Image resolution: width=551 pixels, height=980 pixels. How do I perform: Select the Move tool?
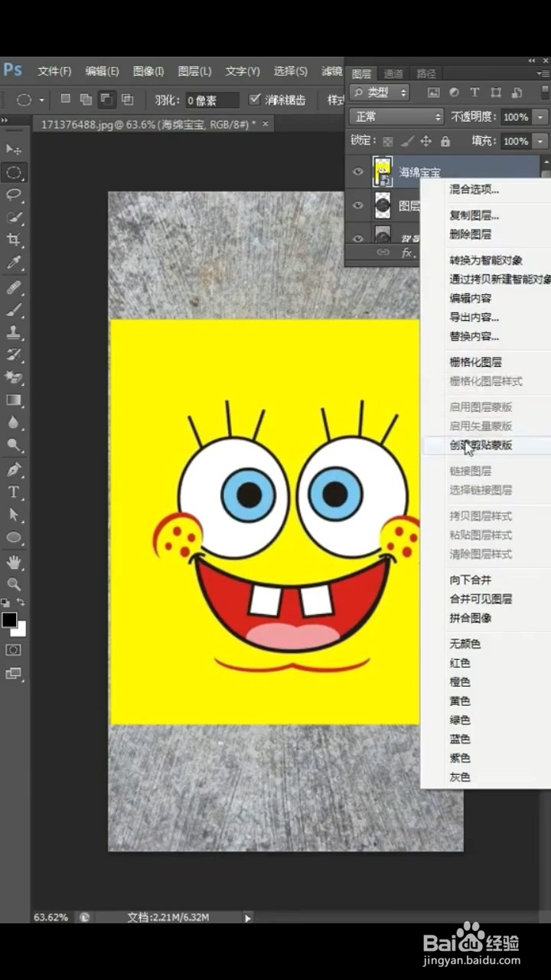coord(14,149)
